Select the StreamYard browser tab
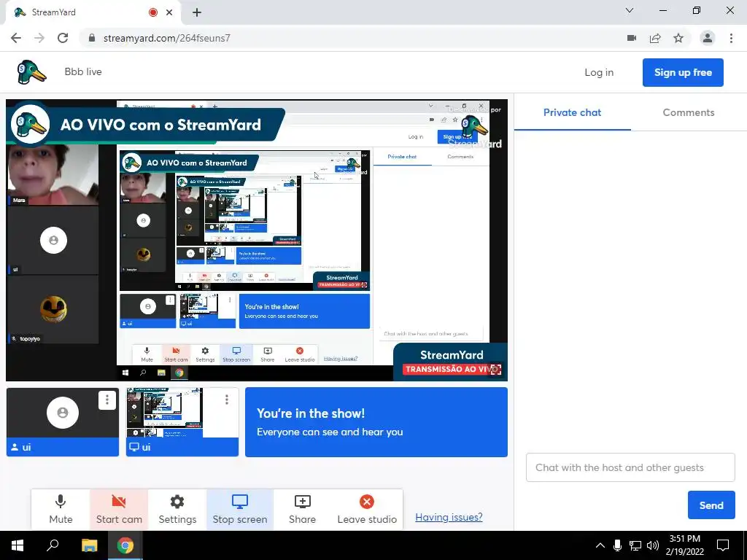 pos(93,12)
